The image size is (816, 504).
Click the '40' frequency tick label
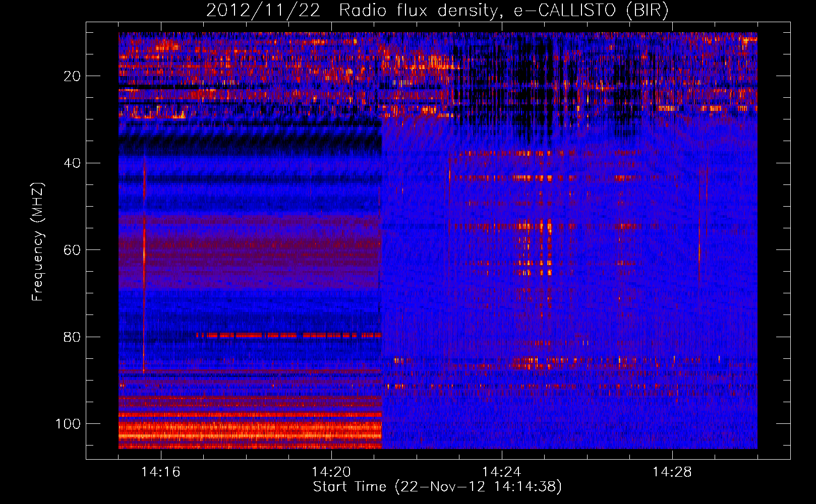coord(72,163)
